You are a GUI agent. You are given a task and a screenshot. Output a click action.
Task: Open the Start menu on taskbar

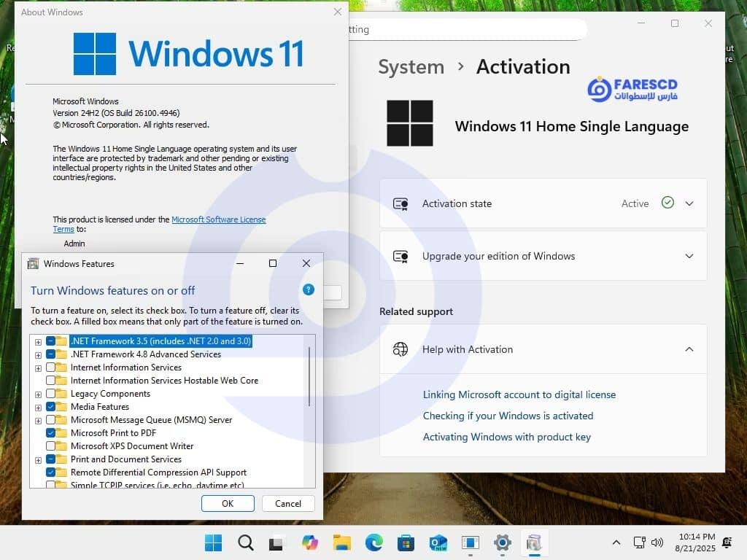pos(213,542)
